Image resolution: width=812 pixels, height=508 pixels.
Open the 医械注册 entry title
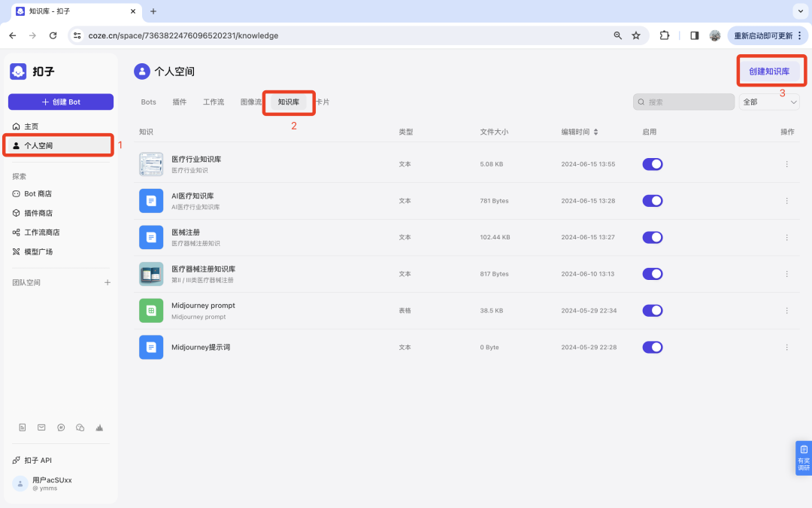pos(186,233)
